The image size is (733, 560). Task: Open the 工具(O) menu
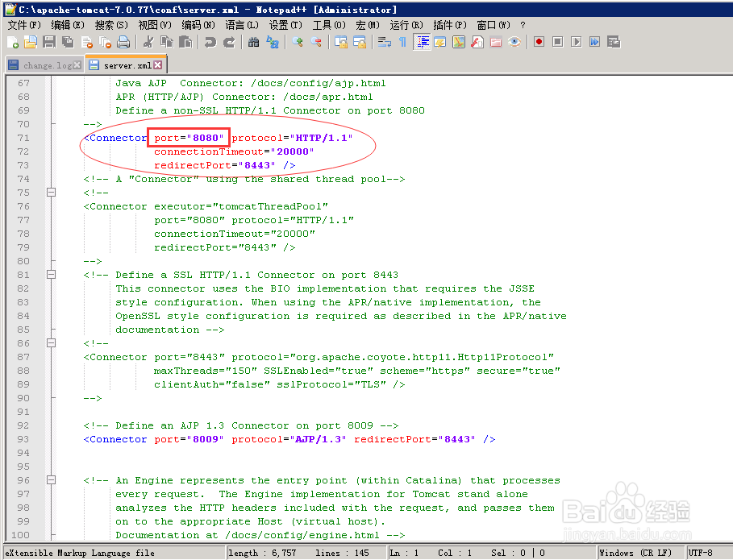pos(329,25)
